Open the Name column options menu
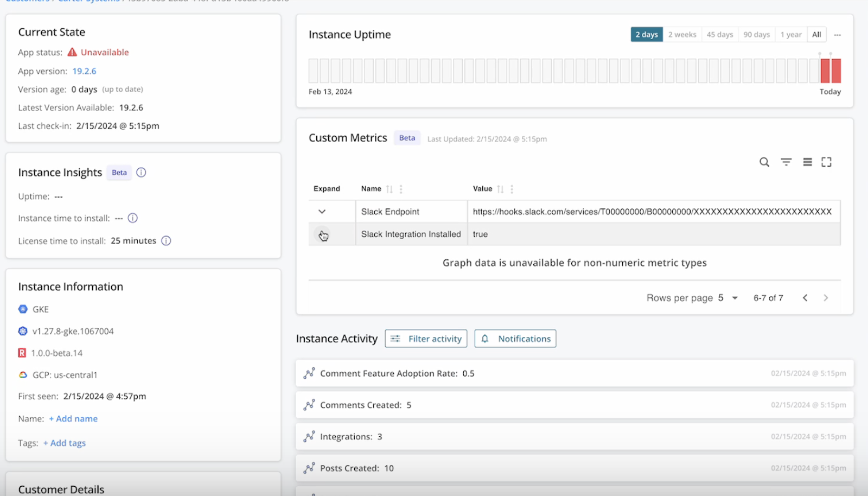This screenshot has width=868, height=496. [400, 189]
